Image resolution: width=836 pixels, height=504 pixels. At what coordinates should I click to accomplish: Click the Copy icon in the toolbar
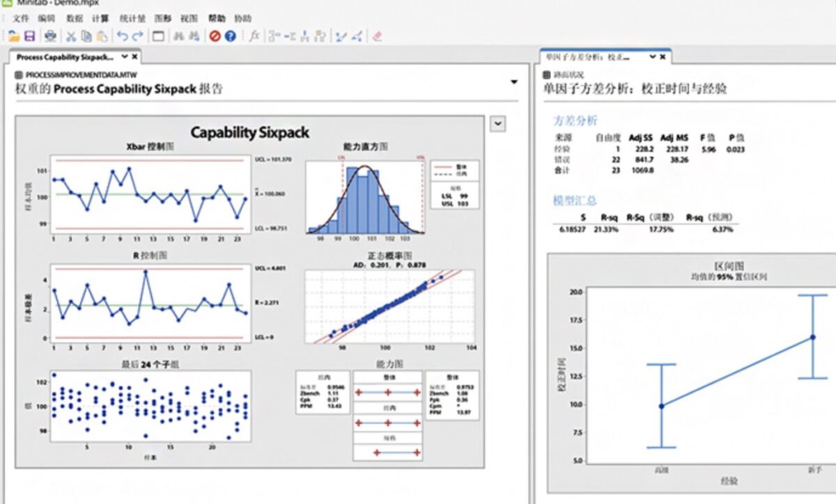click(86, 36)
